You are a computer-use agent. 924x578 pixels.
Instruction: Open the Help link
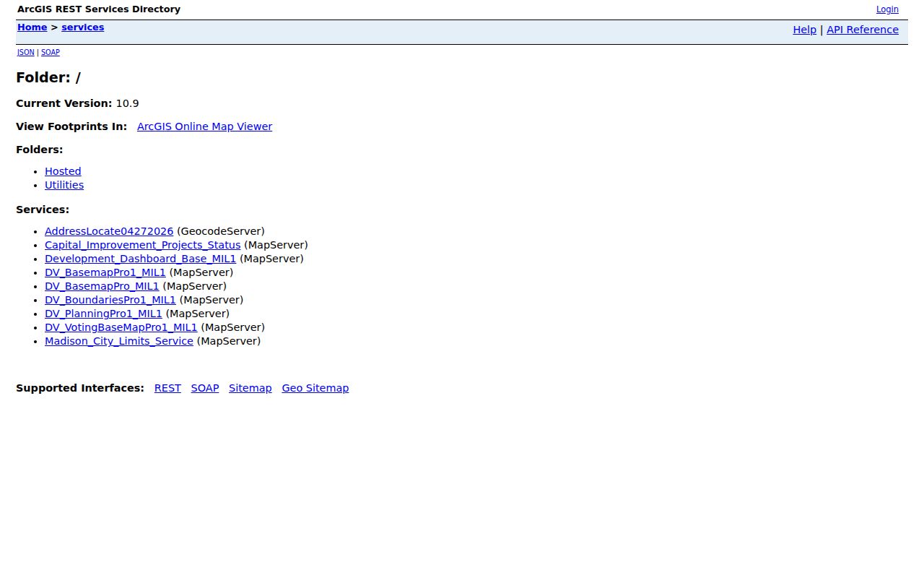804,30
